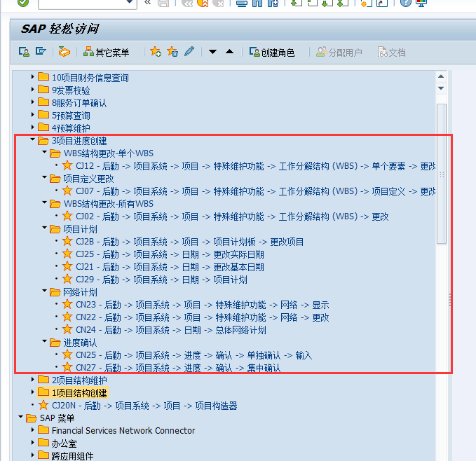
Task: Click the 9发票校验 folder icon
Action: (43, 90)
